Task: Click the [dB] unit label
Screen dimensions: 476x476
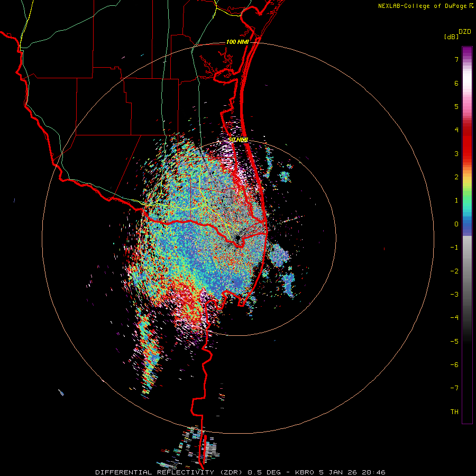Action: tap(451, 36)
